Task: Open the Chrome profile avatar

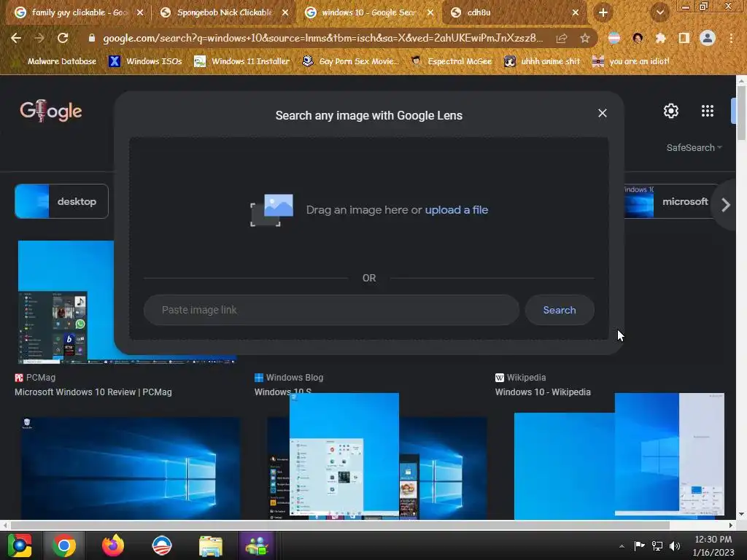Action: point(708,38)
